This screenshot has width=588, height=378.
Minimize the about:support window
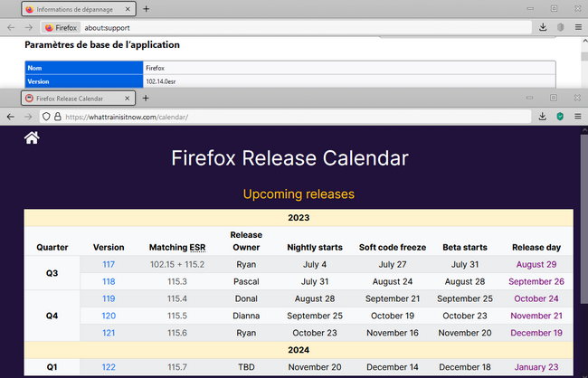tap(530, 8)
